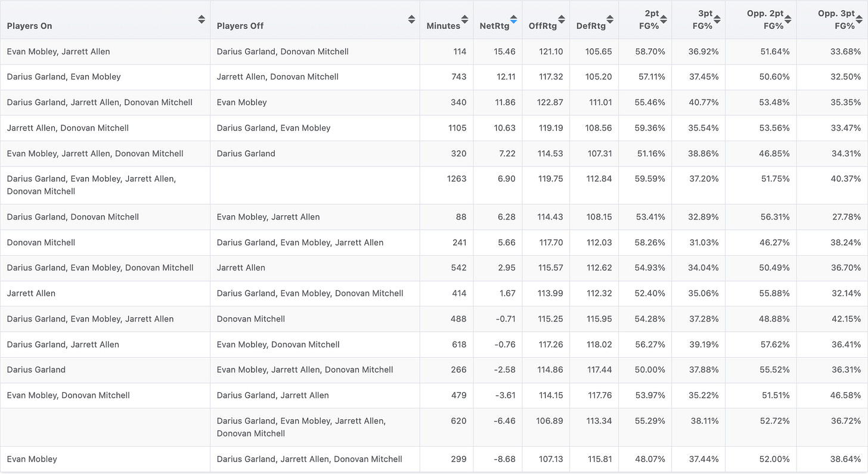868x474 pixels.
Task: Click the Minutes header label
Action: (443, 26)
